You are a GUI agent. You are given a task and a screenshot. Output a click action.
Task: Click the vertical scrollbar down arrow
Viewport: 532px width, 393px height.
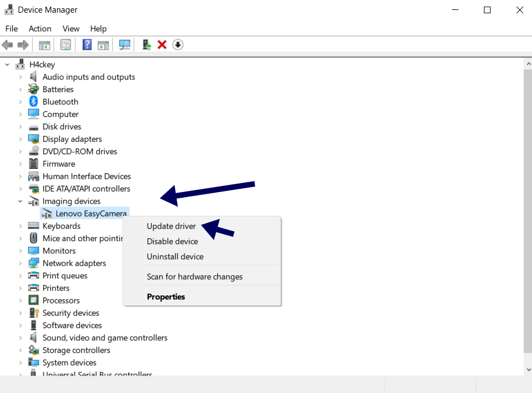coord(527,370)
